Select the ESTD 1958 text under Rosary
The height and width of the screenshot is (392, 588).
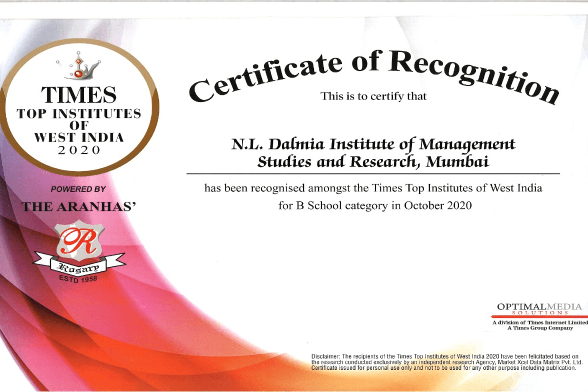[x=78, y=279]
